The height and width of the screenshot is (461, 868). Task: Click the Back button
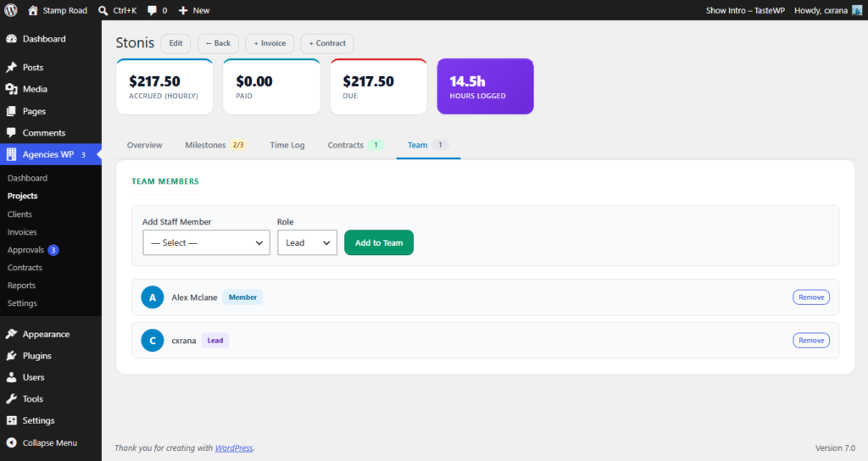pyautogui.click(x=218, y=43)
